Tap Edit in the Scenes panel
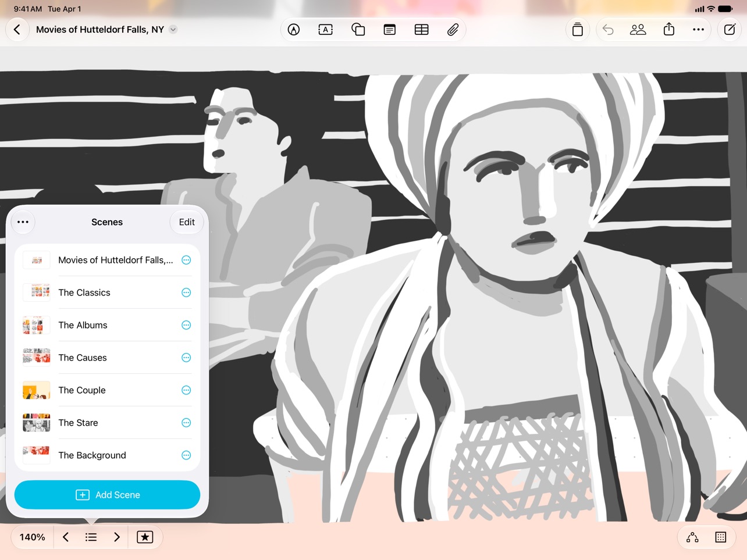The width and height of the screenshot is (747, 560). (x=187, y=222)
